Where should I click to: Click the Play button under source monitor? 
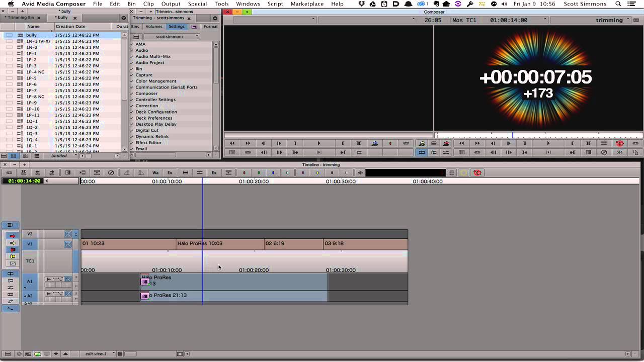pos(318,143)
